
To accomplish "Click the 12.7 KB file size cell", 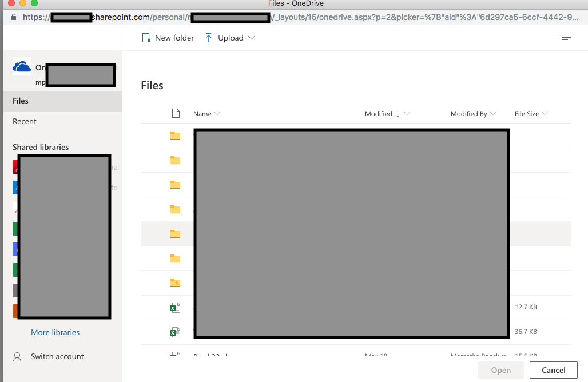I will [526, 307].
